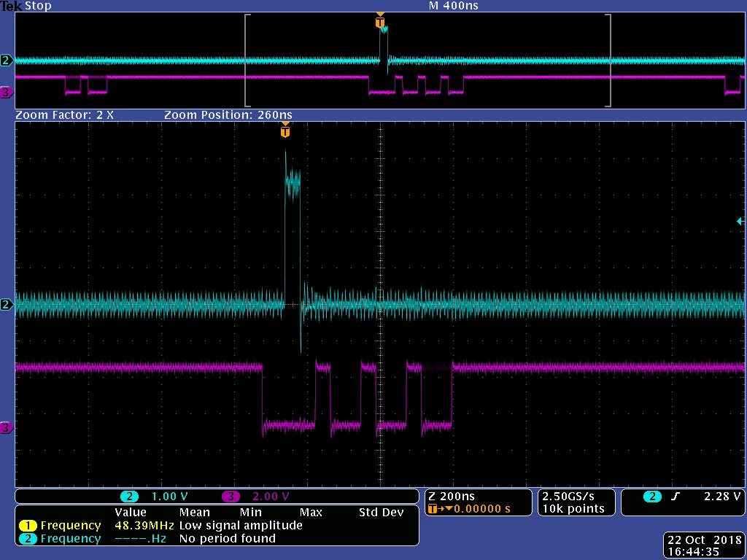Click the orange trigger position marker in the overview
This screenshot has height=560, width=747.
pyautogui.click(x=379, y=21)
